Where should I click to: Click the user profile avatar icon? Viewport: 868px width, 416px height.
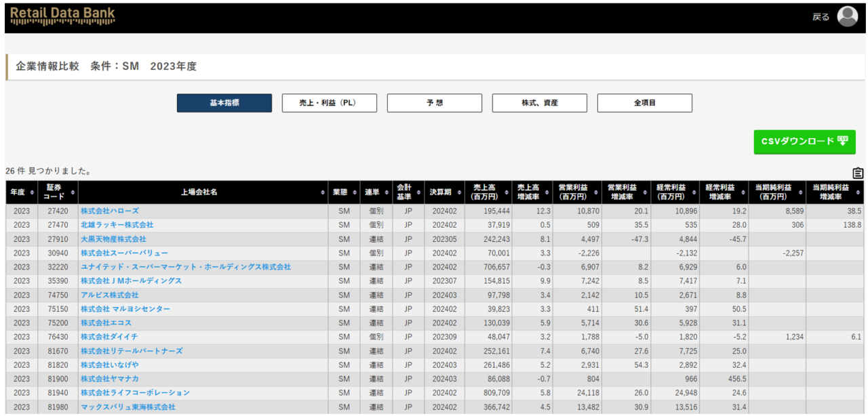847,16
